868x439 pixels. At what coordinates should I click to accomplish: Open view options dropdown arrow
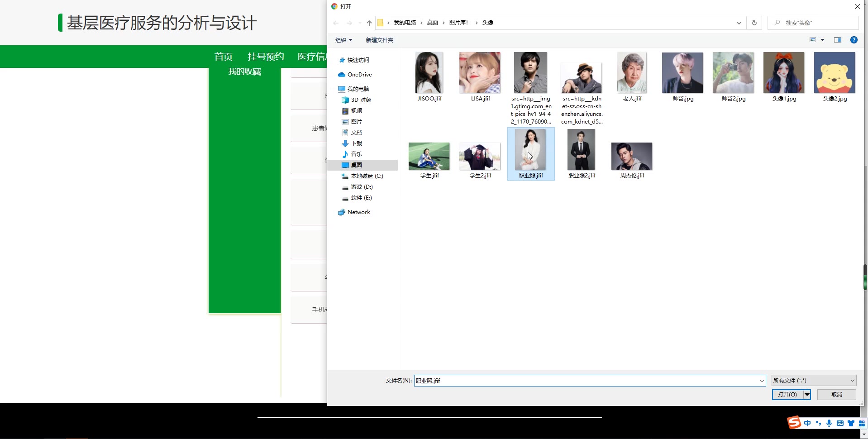(x=822, y=40)
